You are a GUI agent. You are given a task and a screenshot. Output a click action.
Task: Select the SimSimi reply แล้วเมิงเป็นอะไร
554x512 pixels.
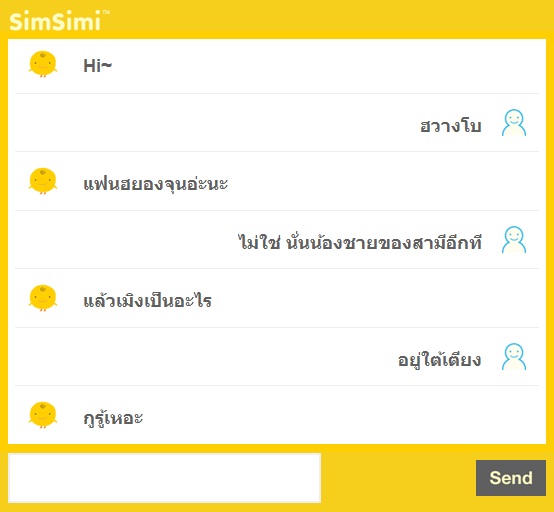point(147,300)
